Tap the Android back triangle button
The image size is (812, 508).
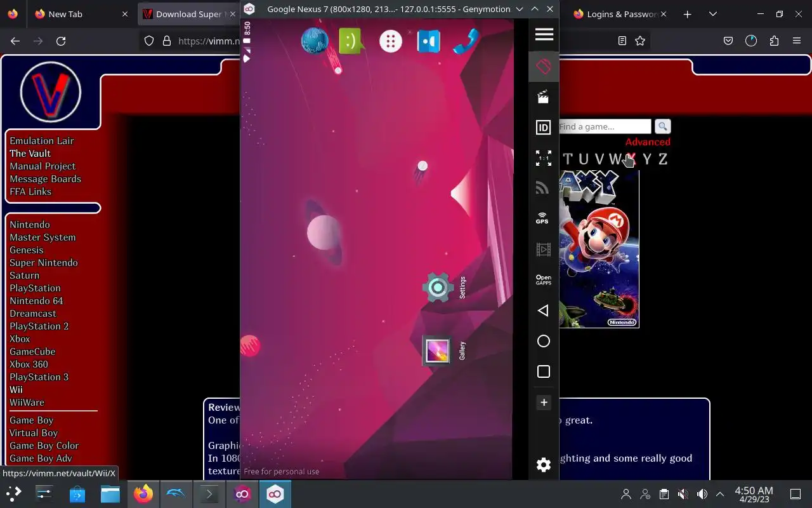click(543, 311)
